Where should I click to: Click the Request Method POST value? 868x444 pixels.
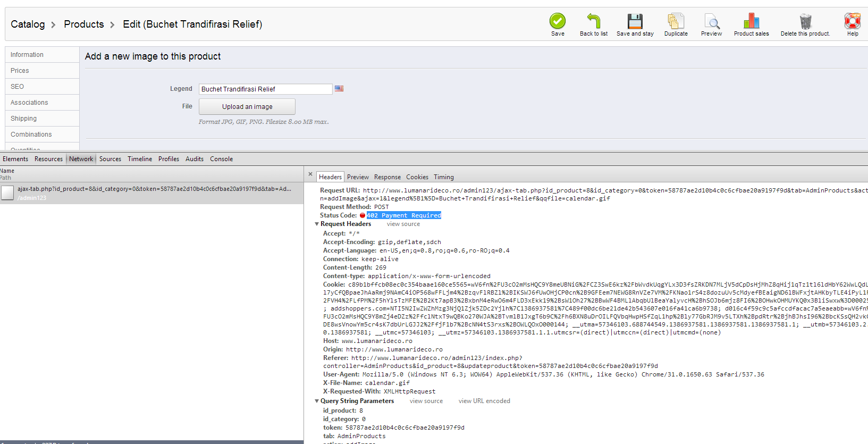pyautogui.click(x=382, y=207)
